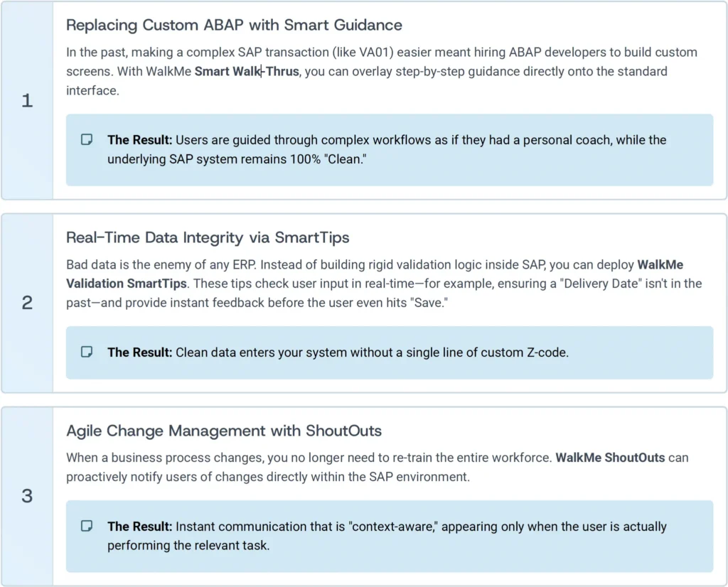Click the heading Real-Time Data Integrity via SmartTips
728x587 pixels.
click(208, 237)
